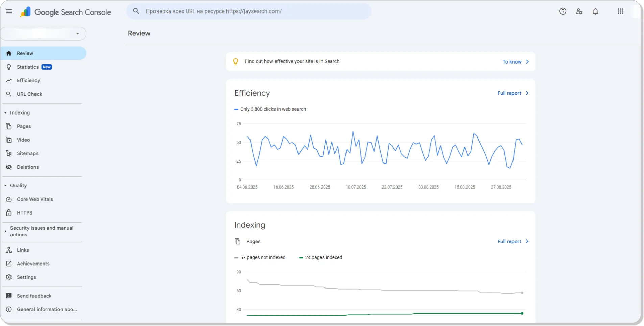Open Core Web Vitals report

[35, 199]
